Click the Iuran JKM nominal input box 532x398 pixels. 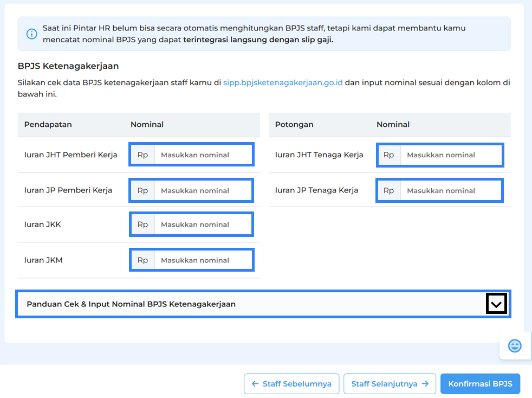coord(203,260)
